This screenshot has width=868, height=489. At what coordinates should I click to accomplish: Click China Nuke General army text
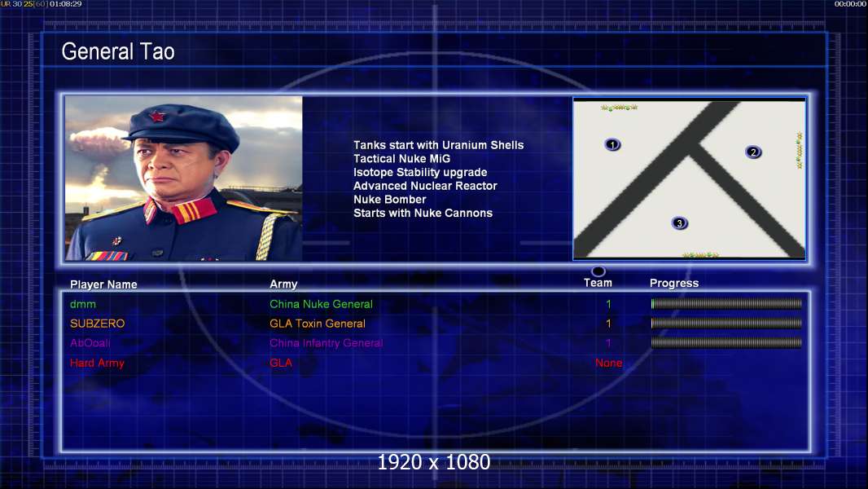[x=321, y=304]
